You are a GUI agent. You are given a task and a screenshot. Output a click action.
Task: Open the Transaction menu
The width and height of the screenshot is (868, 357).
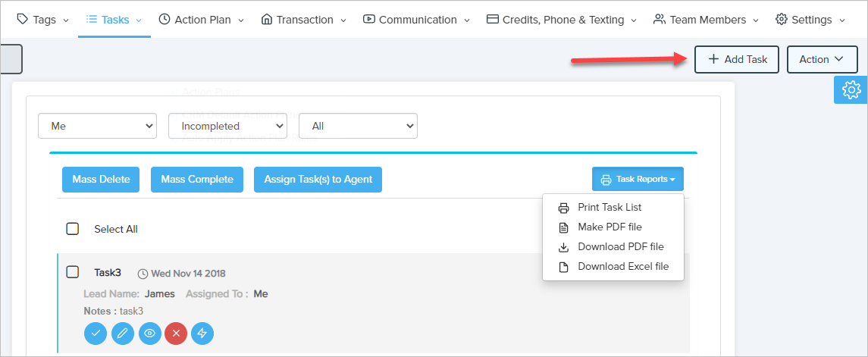(x=303, y=20)
